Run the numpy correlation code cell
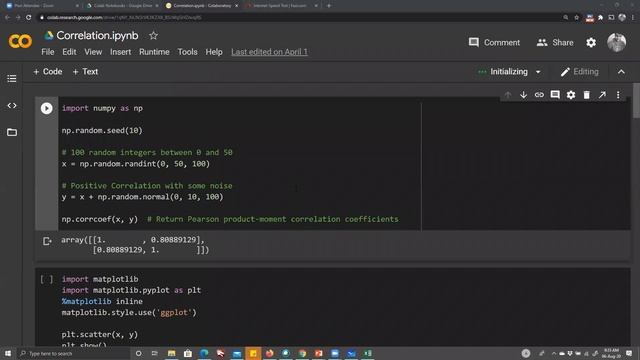 47,108
